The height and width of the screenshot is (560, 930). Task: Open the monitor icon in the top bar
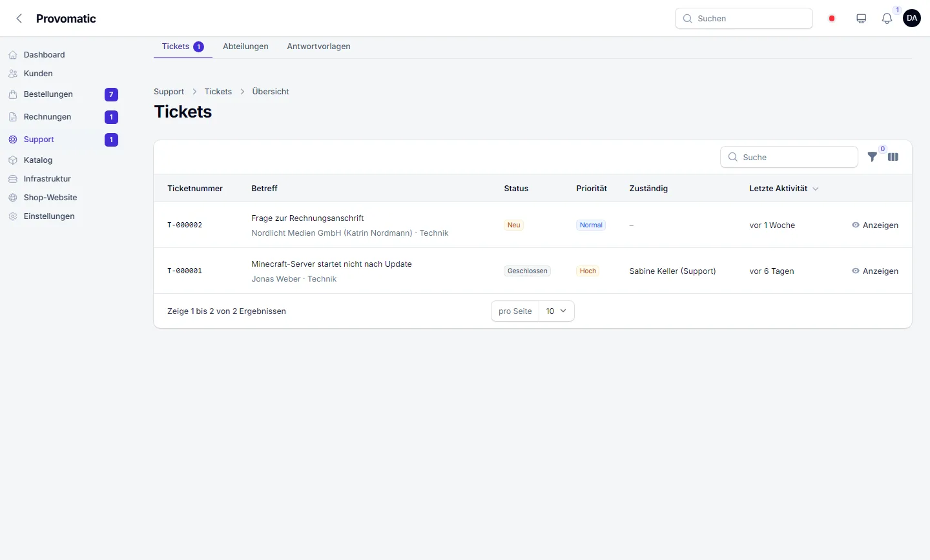[x=862, y=19]
